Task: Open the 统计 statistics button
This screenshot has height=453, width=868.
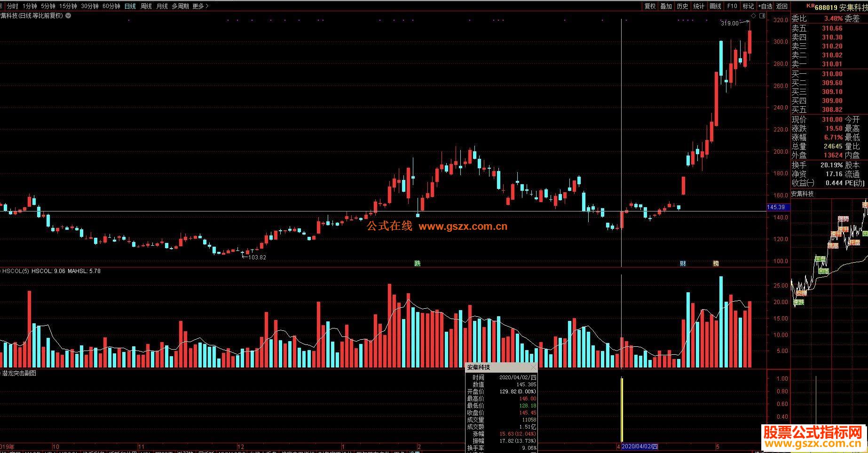Action: pos(699,6)
